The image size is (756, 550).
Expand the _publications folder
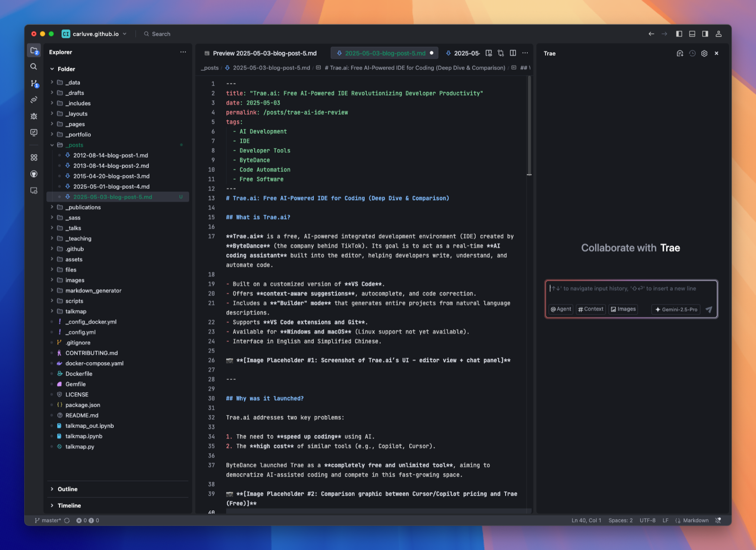coord(83,207)
